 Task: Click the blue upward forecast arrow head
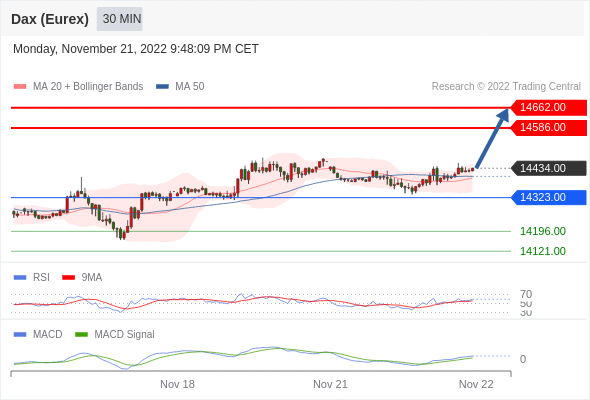(503, 115)
